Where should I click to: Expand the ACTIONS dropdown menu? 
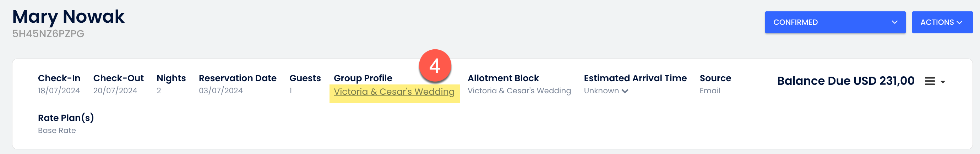coord(942,22)
